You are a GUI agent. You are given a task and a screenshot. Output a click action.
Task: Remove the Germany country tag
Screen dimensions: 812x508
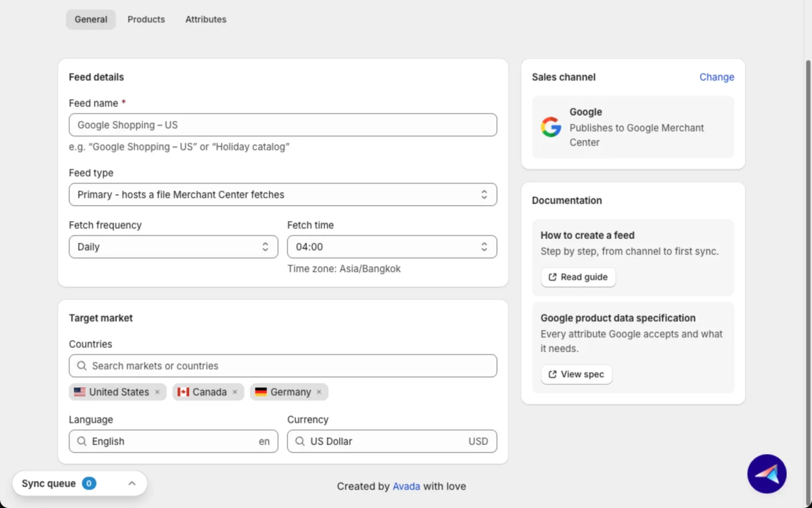tap(319, 392)
